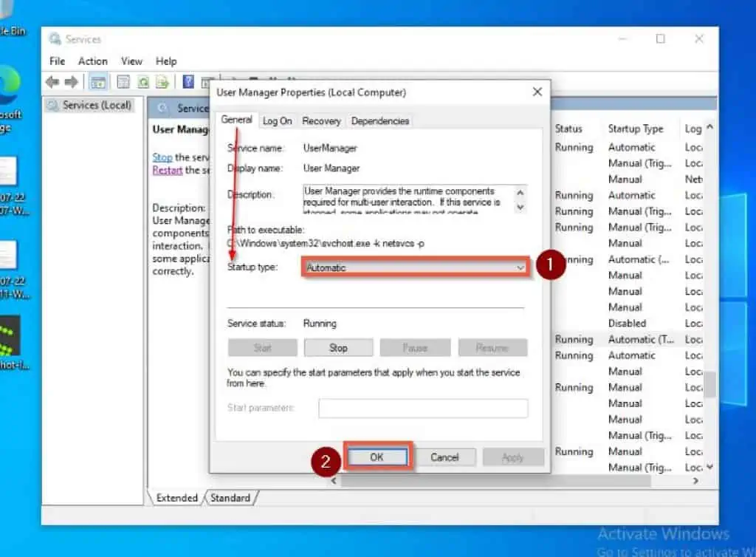Click OK to save the startup type
Image resolution: width=756 pixels, height=557 pixels.
(377, 457)
